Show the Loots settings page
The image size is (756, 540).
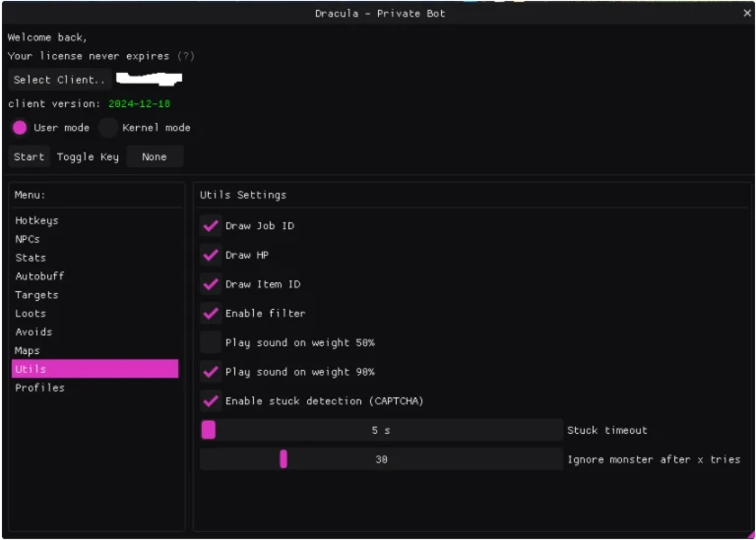click(x=31, y=314)
